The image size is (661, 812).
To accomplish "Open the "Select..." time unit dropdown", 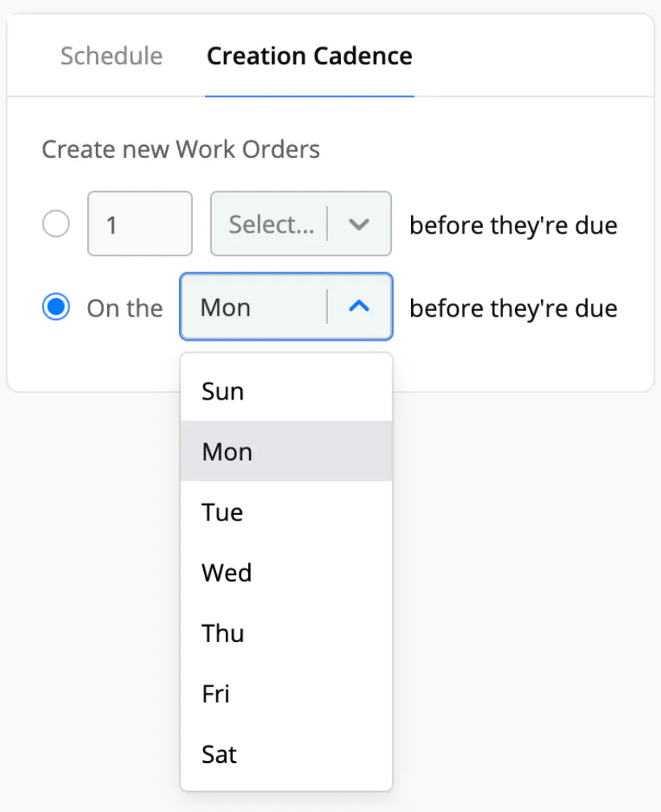I will pos(271,224).
